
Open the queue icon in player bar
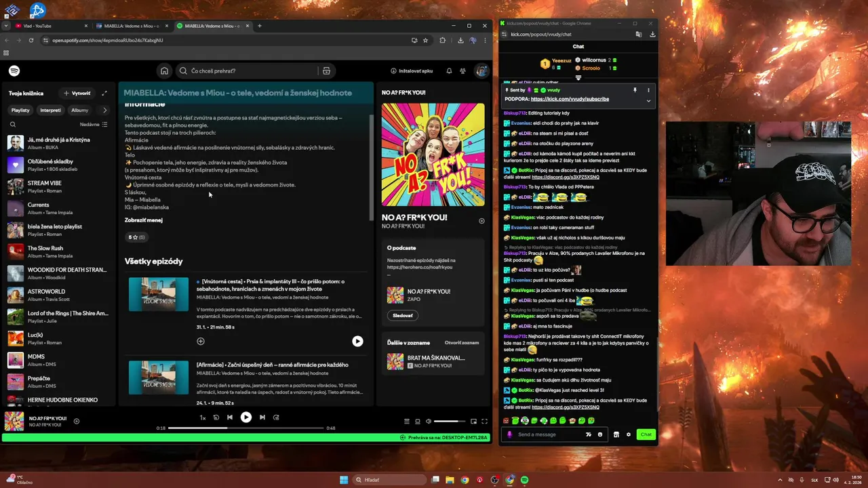click(407, 421)
